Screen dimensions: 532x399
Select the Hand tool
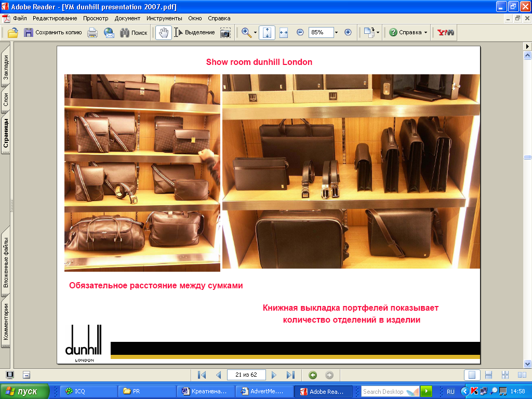coord(164,33)
